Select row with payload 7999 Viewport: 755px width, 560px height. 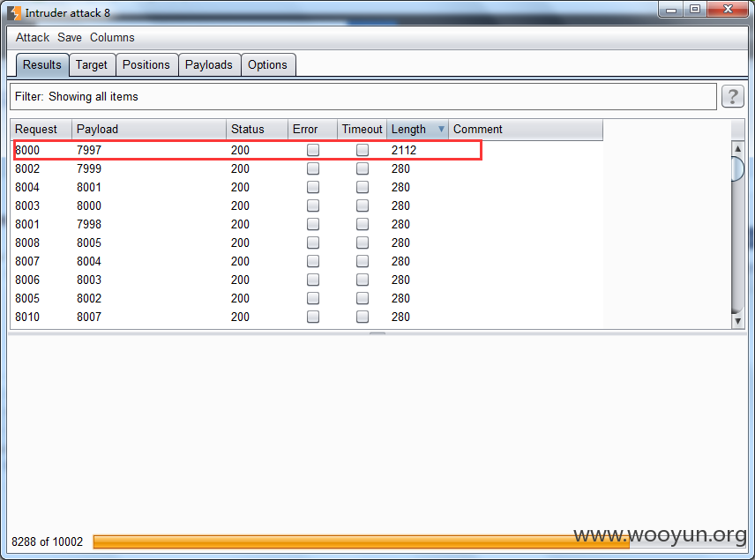pos(307,168)
